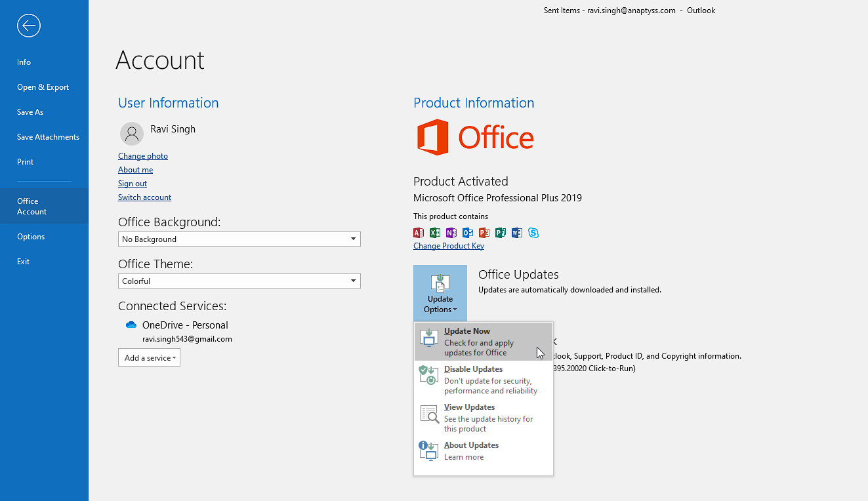This screenshot has width=868, height=501.
Task: Click the Update Now monitor icon
Action: [428, 338]
